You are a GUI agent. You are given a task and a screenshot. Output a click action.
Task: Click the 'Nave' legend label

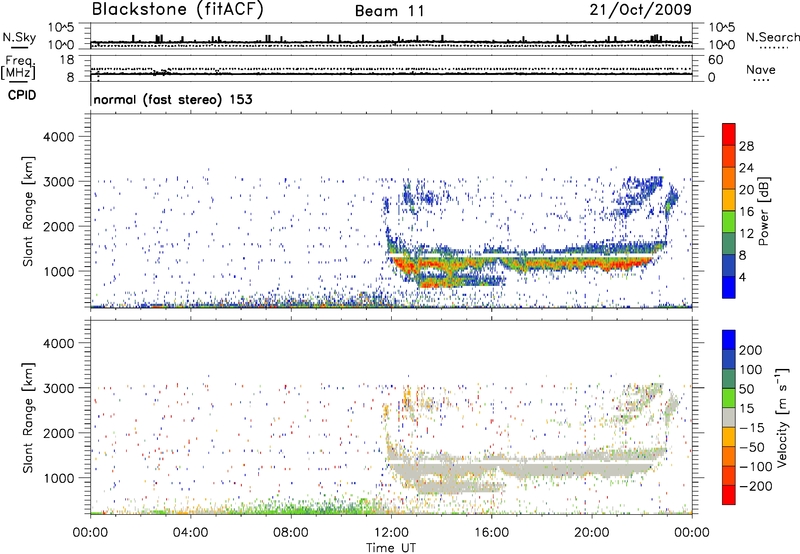pyautogui.click(x=760, y=70)
